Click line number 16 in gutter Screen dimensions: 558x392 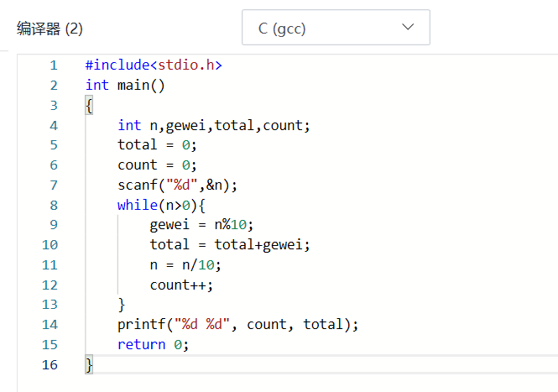(50, 365)
